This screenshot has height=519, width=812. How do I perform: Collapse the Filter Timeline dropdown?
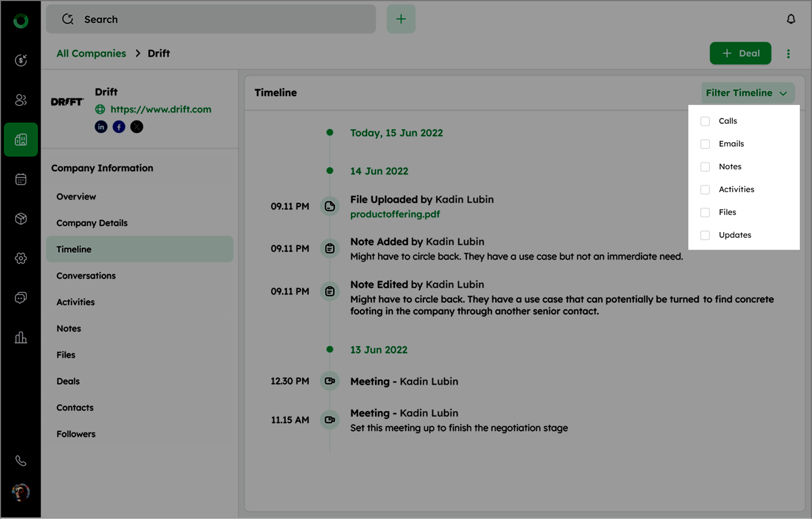click(x=747, y=93)
